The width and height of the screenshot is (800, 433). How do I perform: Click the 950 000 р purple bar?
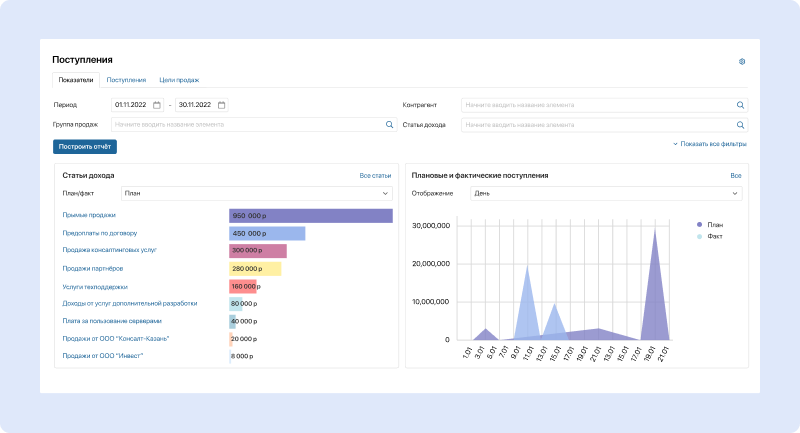311,216
